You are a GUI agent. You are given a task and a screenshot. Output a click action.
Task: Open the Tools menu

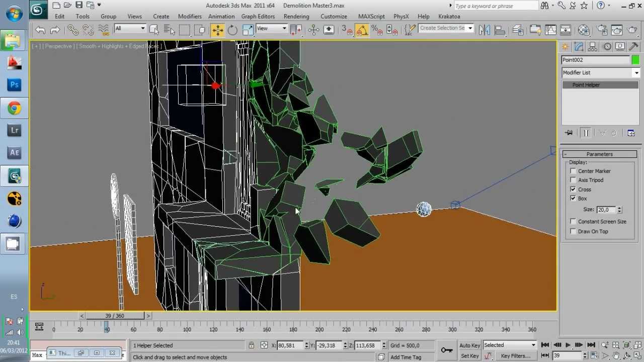point(83,16)
